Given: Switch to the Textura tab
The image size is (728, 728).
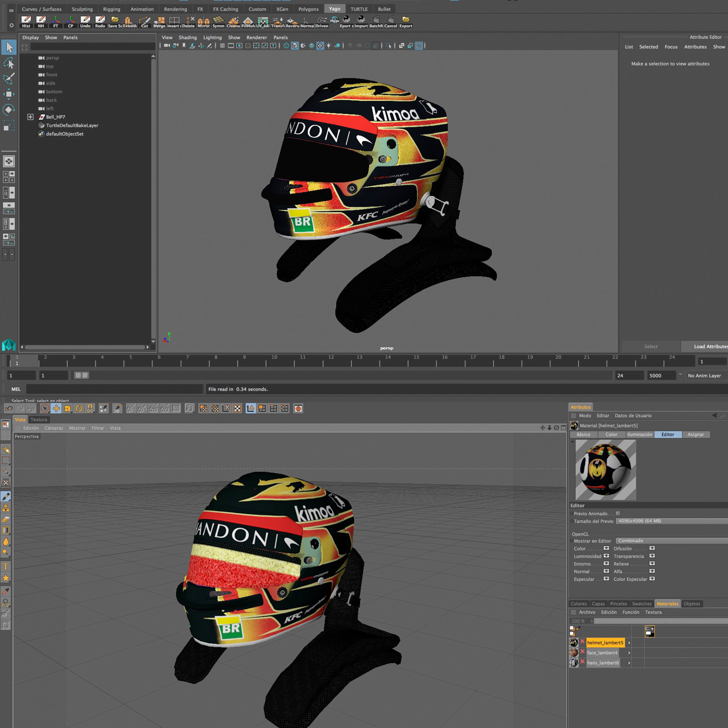Looking at the screenshot, I should tap(39, 419).
